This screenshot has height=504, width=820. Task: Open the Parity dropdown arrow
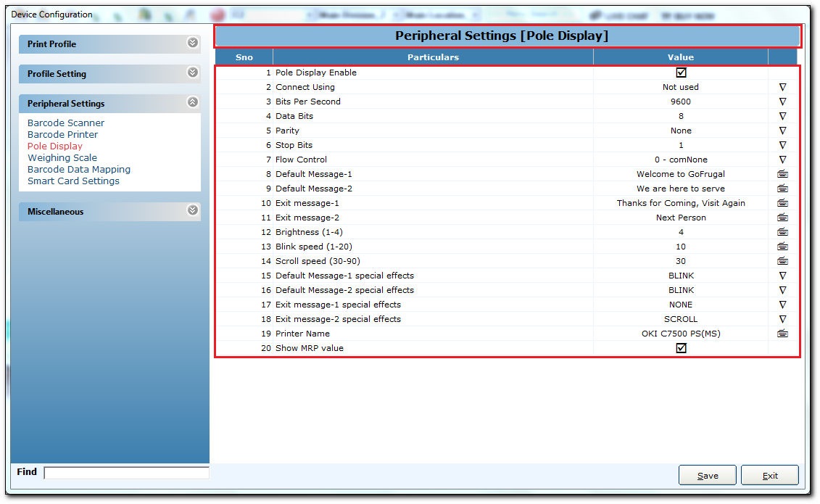tap(782, 131)
